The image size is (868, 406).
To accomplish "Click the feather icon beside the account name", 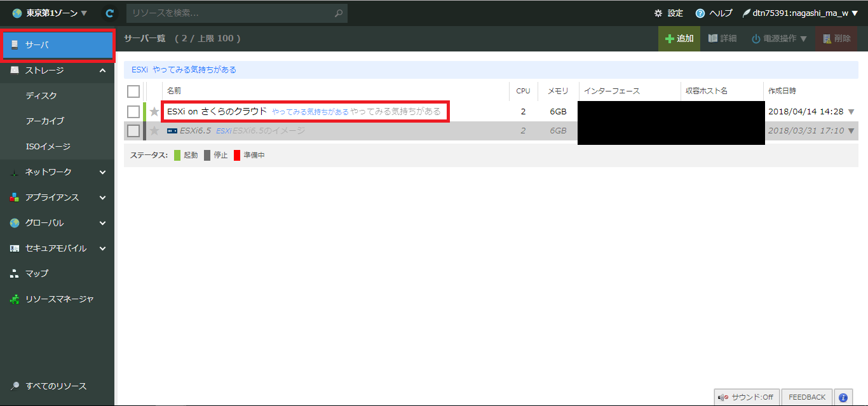I will pos(747,13).
